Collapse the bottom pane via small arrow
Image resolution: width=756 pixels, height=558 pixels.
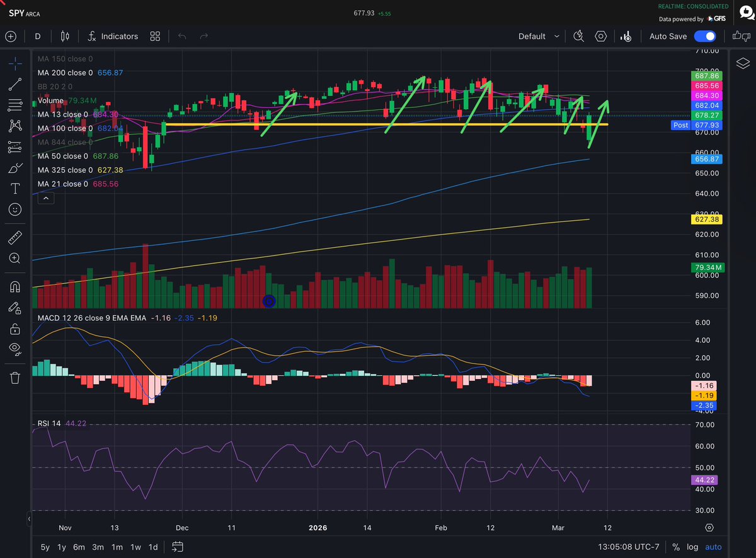point(28,520)
